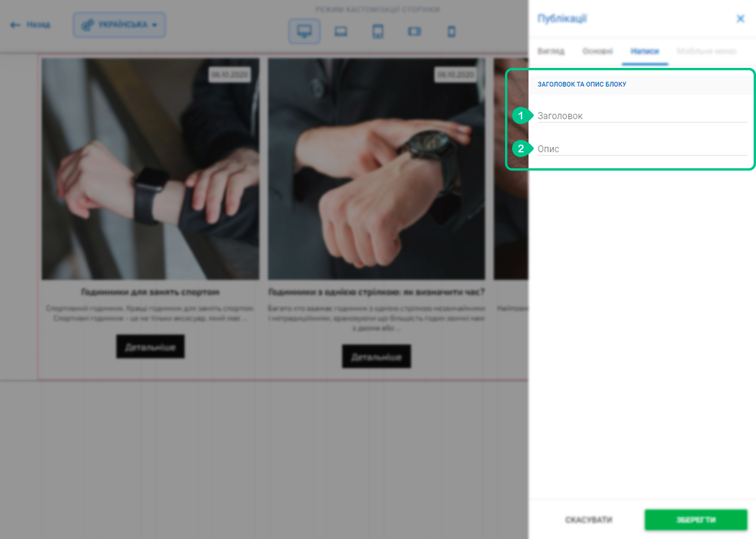Viewport: 756px width, 539px height.
Task: Click the 'Заголовок та опис блоку' section header
Action: click(x=582, y=84)
